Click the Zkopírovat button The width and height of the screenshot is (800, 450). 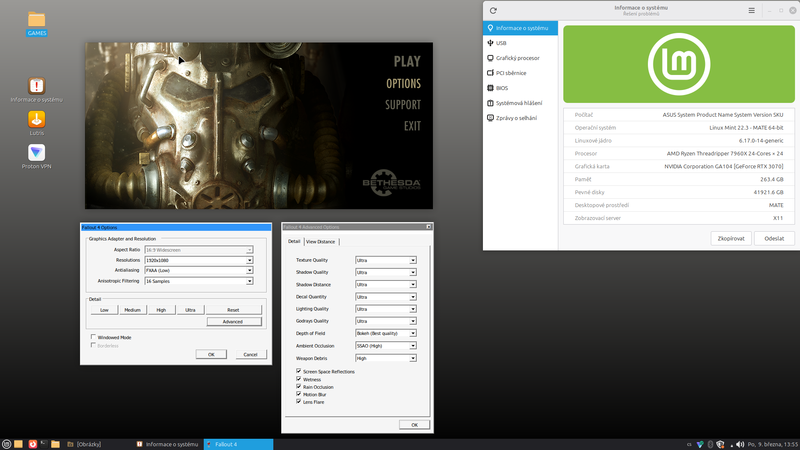point(731,238)
